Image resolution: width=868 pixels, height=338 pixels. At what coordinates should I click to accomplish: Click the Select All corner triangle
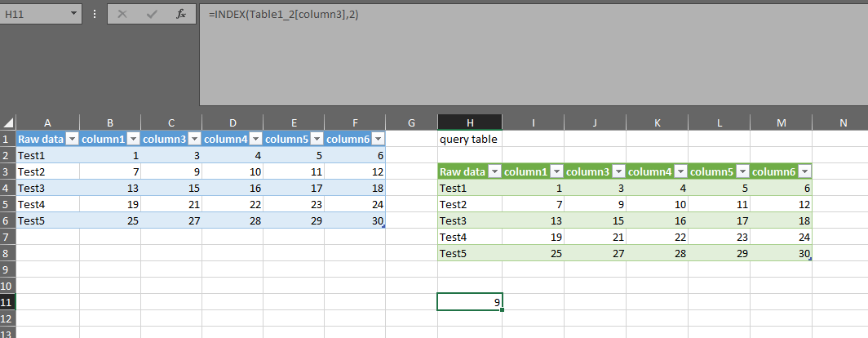8,122
